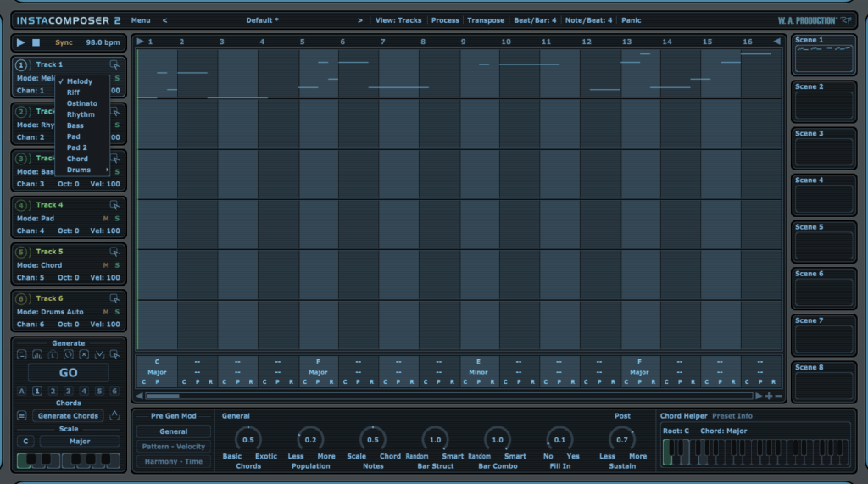Click the minus icon to remove bars

(x=778, y=396)
